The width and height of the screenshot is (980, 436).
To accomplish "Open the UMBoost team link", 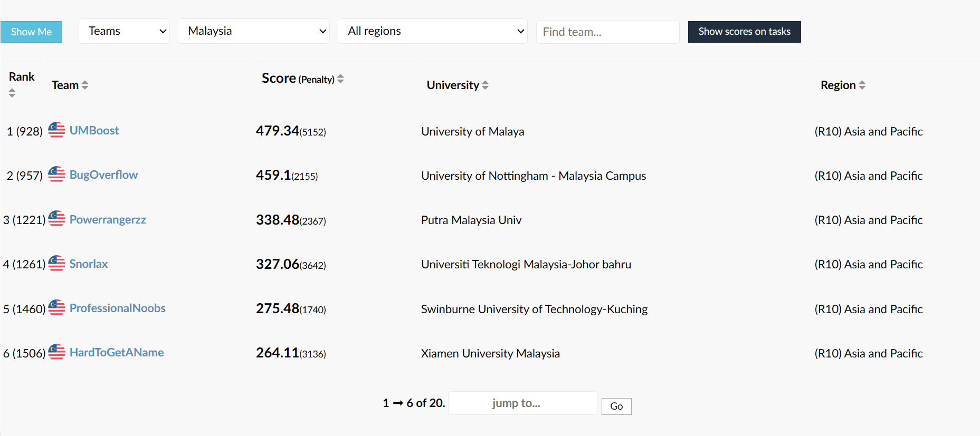I will (x=94, y=130).
